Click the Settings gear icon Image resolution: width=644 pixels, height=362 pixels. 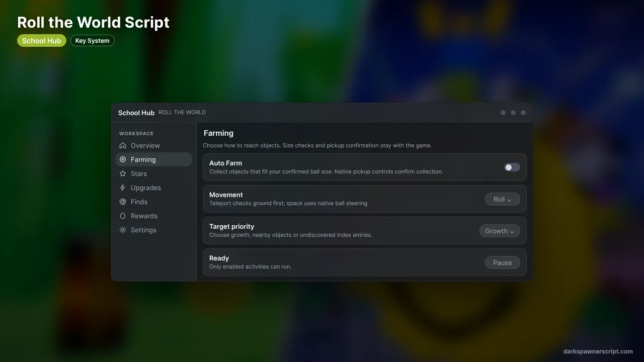click(123, 230)
